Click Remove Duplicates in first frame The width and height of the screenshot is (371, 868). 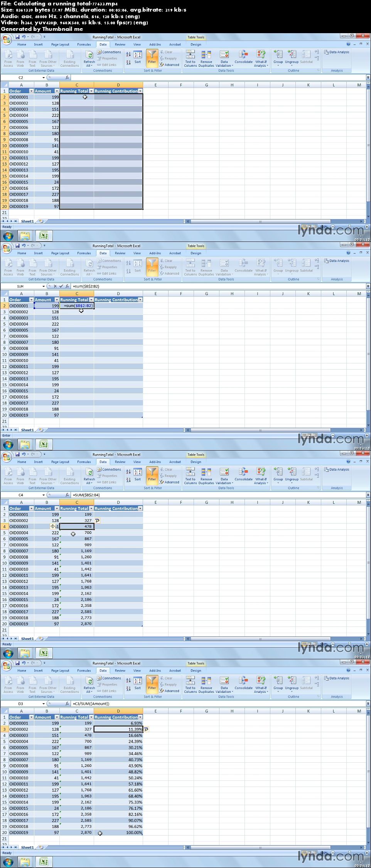[206, 58]
